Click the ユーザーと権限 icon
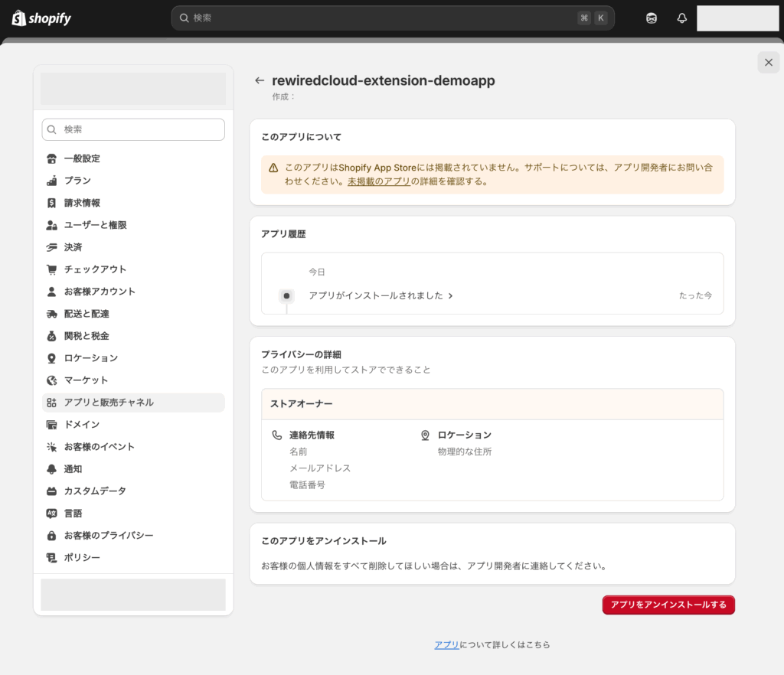Viewport: 784px width, 675px height. click(x=51, y=225)
